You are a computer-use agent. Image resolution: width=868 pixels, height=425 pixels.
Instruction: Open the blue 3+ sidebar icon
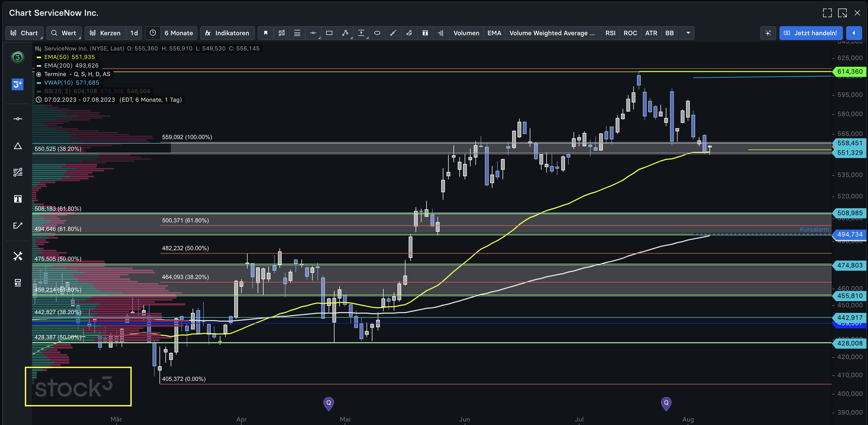coord(18,84)
